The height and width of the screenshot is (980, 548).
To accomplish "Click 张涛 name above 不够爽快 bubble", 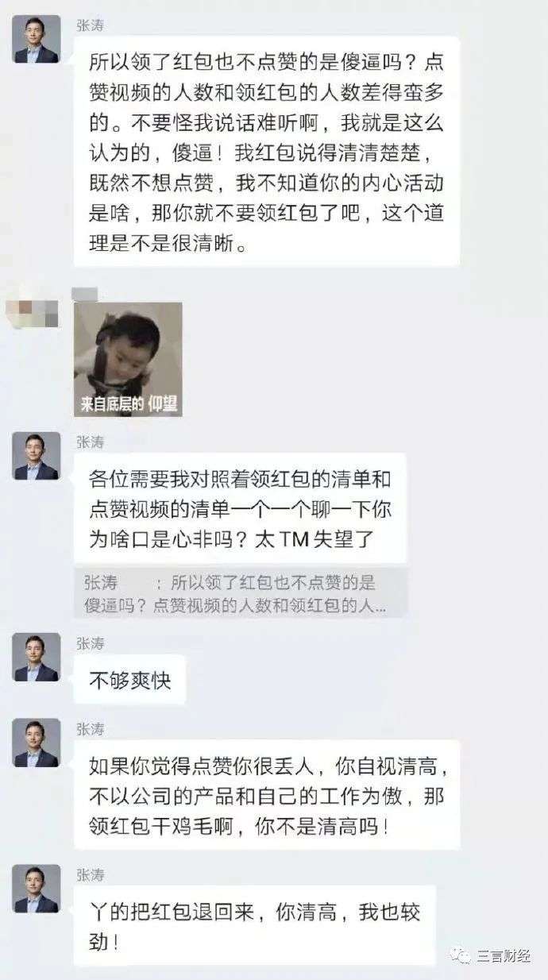I will click(x=90, y=642).
